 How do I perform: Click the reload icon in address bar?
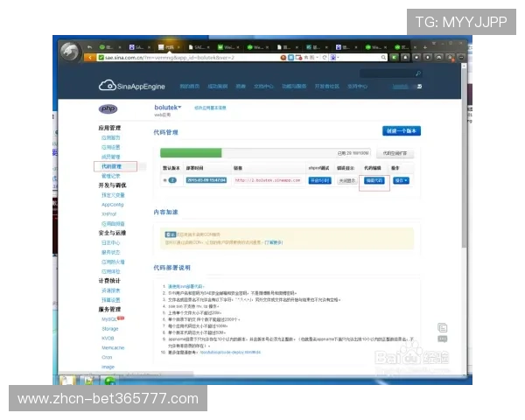[325, 58]
